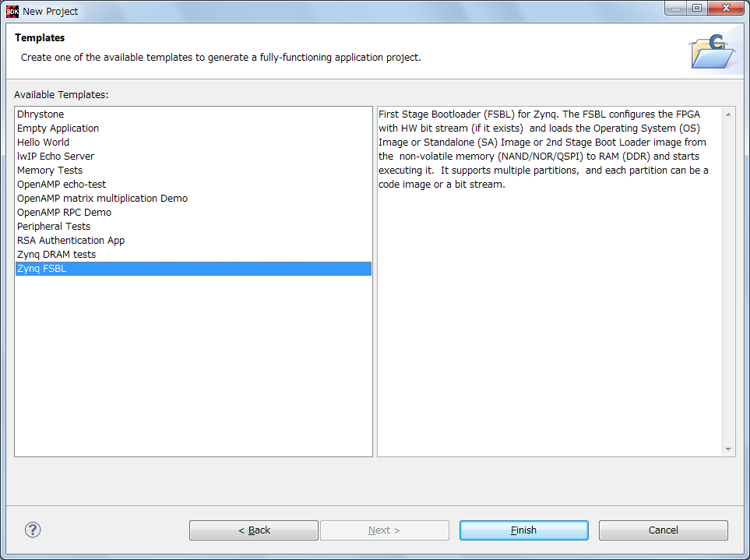Cancel the New Project wizard
This screenshot has width=750, height=560.
(x=663, y=530)
